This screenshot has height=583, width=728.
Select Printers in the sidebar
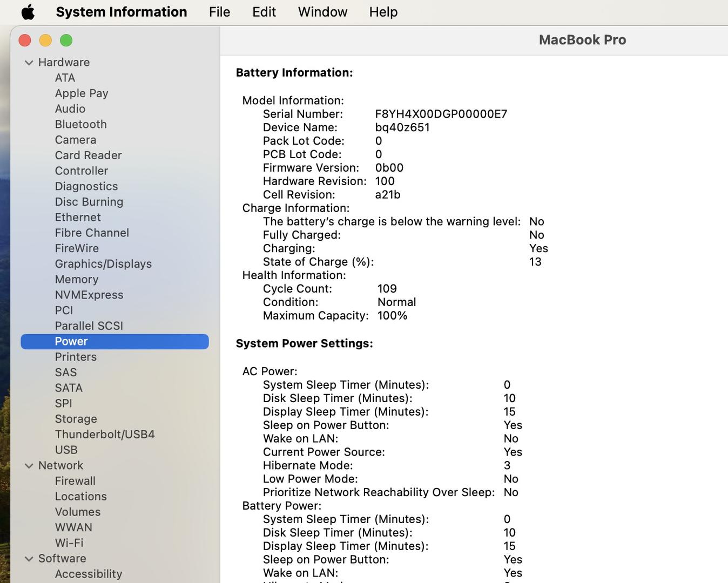pyautogui.click(x=76, y=357)
